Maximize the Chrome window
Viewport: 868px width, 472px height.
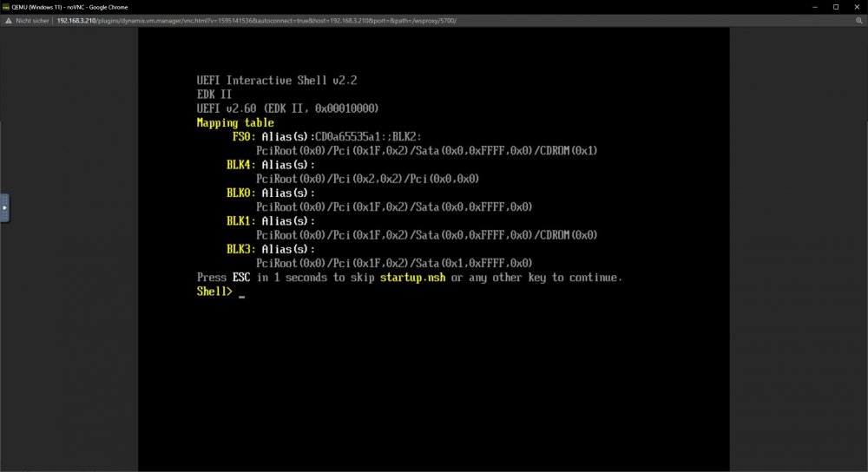tap(836, 7)
